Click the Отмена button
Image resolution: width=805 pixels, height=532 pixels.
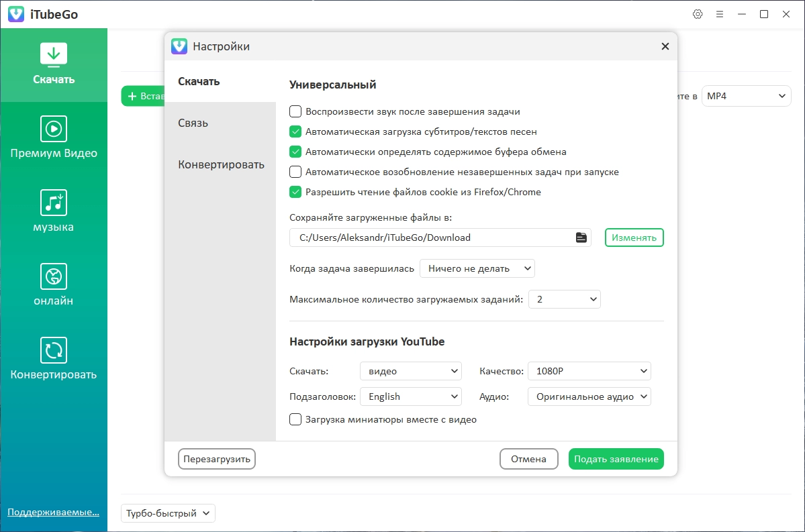[x=528, y=459]
